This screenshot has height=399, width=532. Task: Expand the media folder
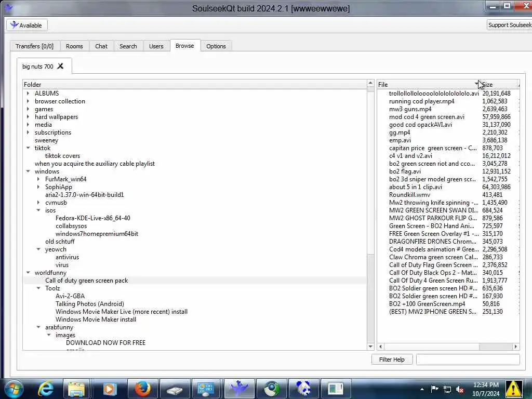[28, 125]
